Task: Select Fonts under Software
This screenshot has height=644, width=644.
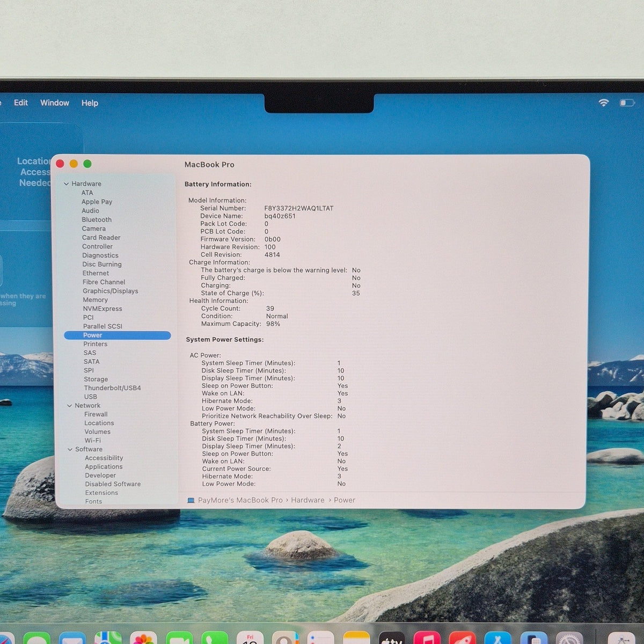Action: (x=93, y=502)
